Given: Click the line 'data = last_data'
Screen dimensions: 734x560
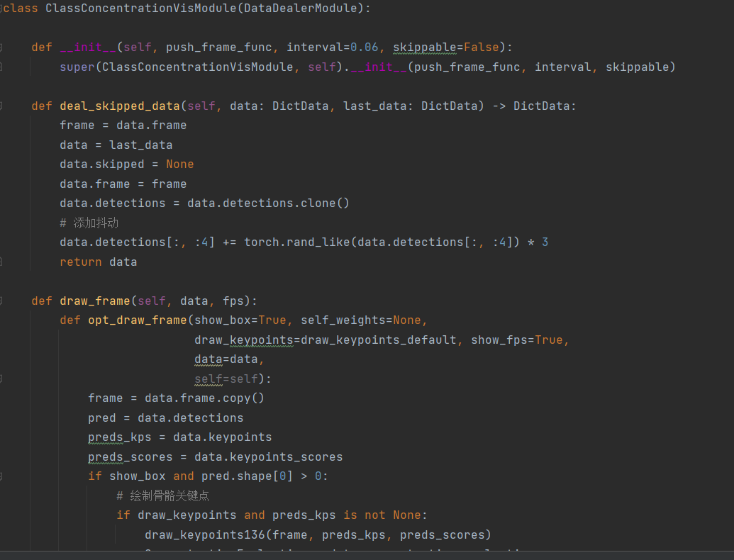Looking at the screenshot, I should point(116,145).
